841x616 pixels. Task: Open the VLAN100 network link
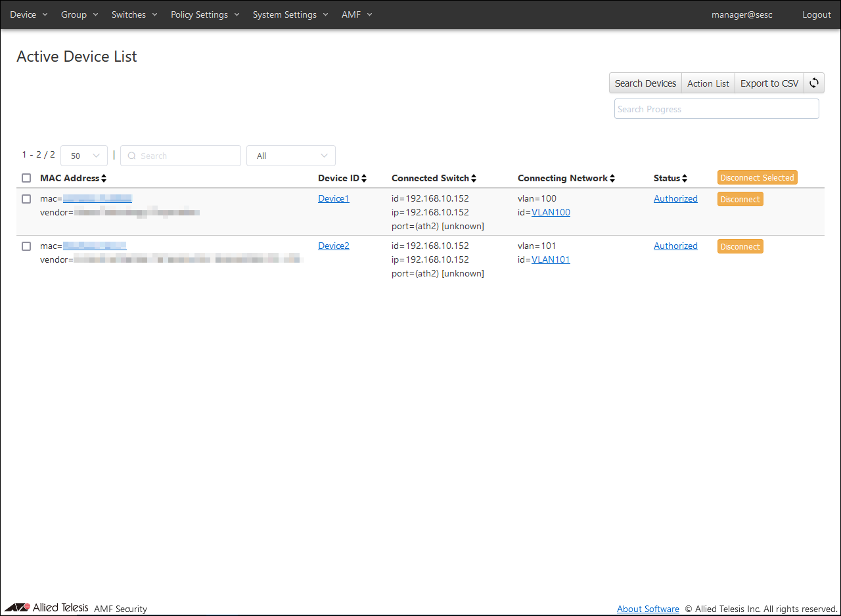pyautogui.click(x=551, y=212)
